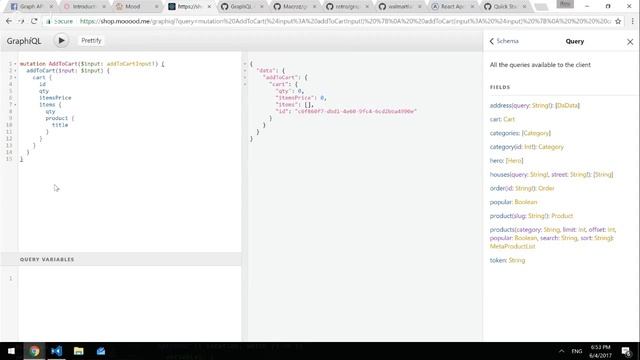Click the itemsPrice field in the query

pyautogui.click(x=55, y=98)
